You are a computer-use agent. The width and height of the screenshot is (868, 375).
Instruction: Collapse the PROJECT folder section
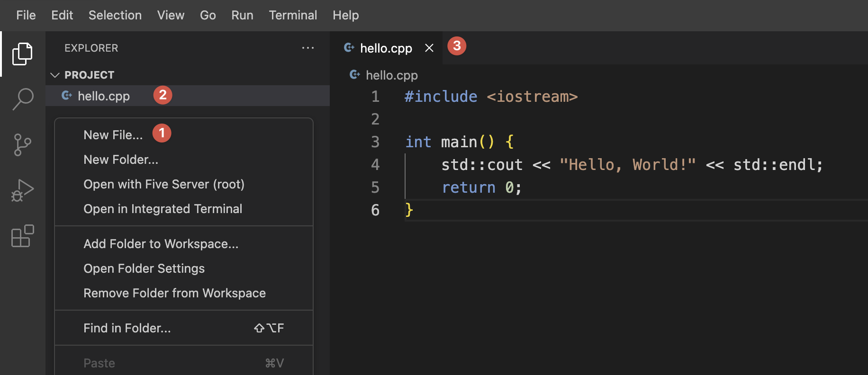click(55, 75)
